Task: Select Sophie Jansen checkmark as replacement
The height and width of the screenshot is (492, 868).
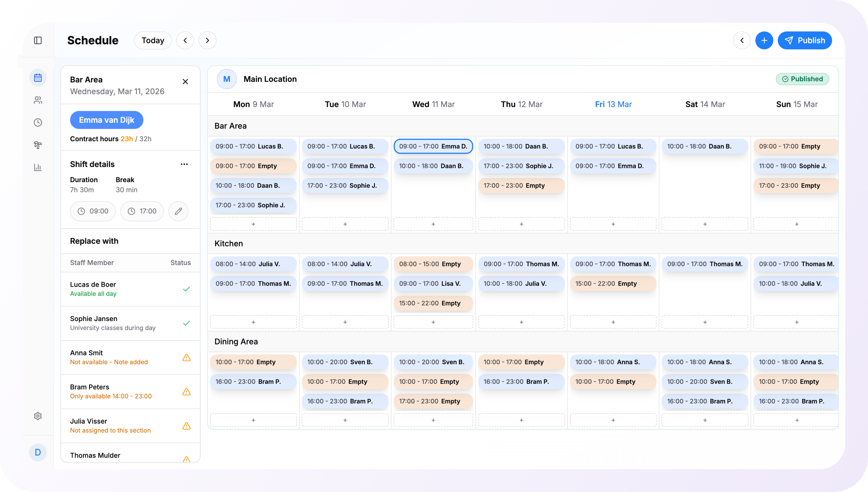Action: coord(186,323)
